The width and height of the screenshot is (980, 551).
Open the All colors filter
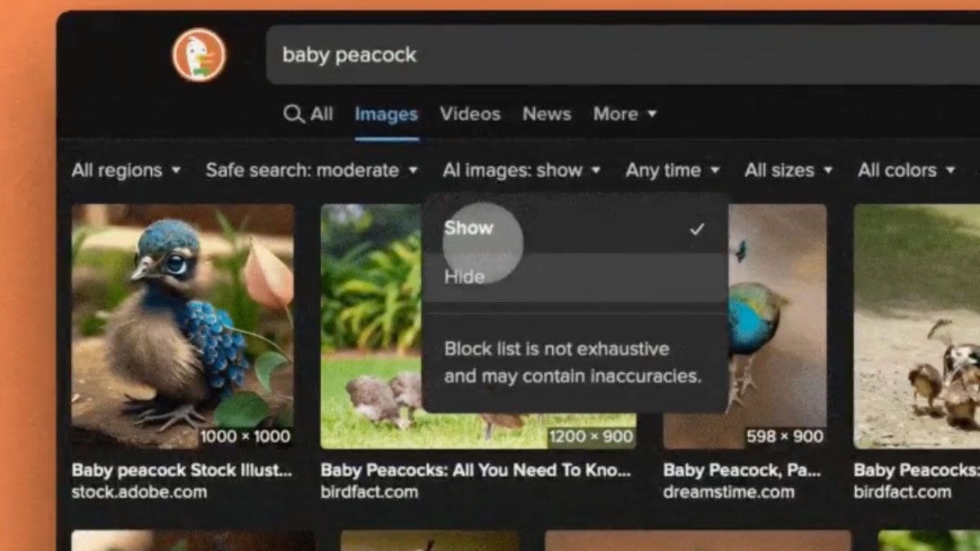pyautogui.click(x=906, y=171)
